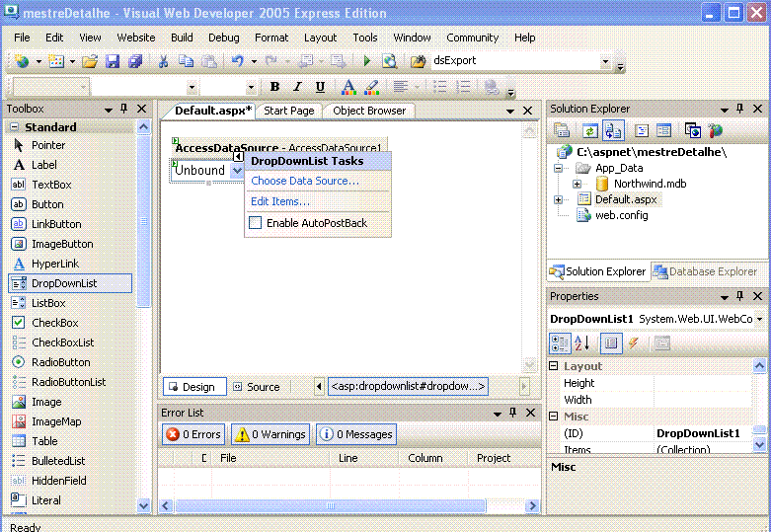Pin the Solution Explorer panel
The width and height of the screenshot is (771, 532).
click(x=740, y=109)
